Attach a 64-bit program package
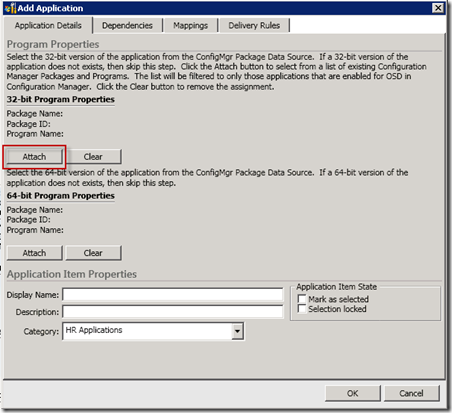 tap(34, 253)
